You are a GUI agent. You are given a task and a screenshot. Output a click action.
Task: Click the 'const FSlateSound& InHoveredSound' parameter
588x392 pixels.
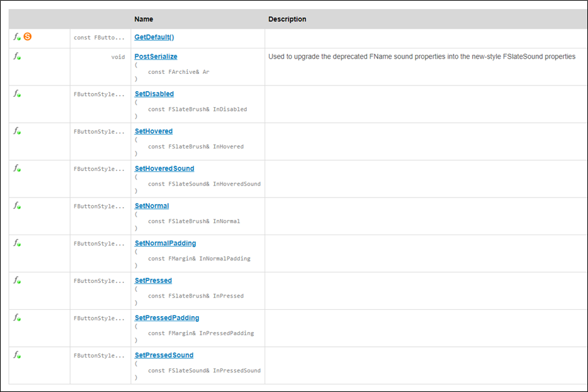pos(204,184)
